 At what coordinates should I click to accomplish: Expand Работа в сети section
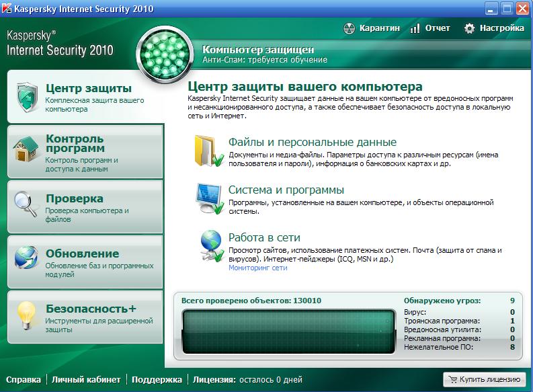[x=264, y=237]
